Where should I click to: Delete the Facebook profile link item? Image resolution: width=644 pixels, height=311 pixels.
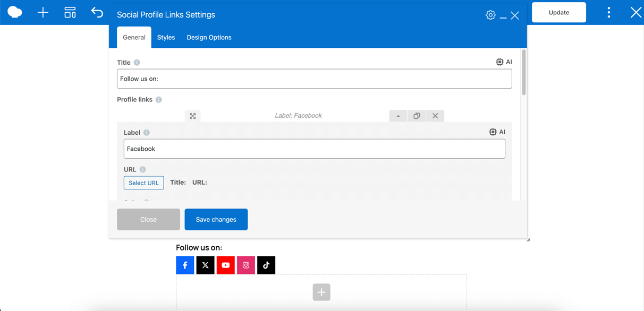tap(435, 115)
